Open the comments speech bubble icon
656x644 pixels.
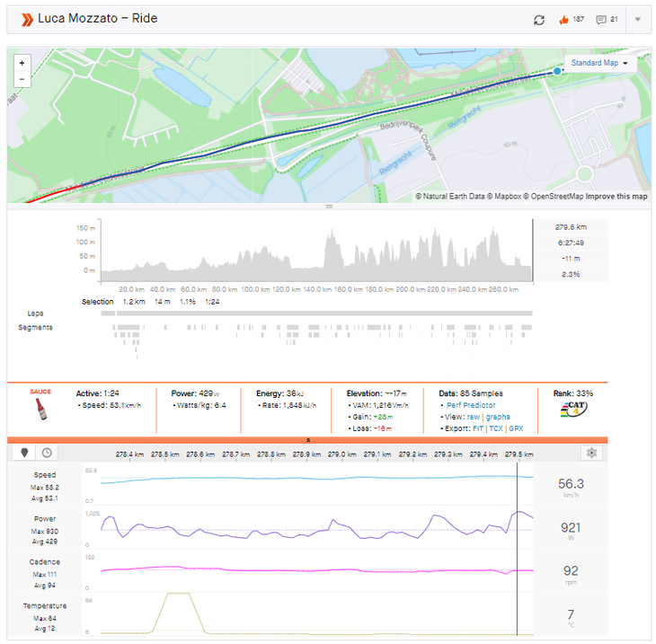pyautogui.click(x=601, y=20)
